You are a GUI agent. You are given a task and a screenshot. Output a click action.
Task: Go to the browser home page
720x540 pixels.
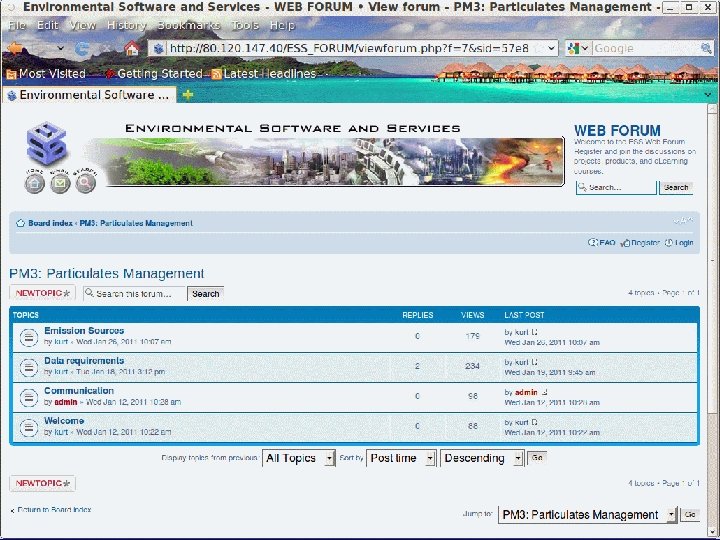coord(131,48)
